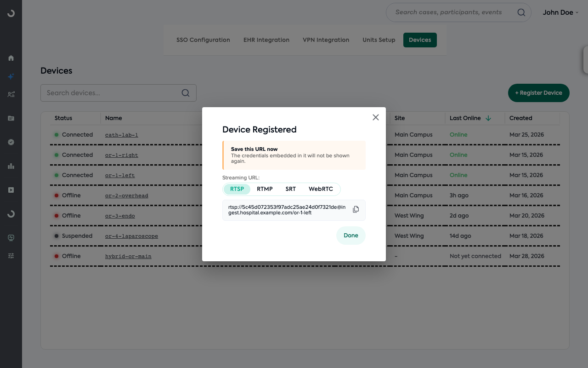Switch streaming protocol to RTMP

click(265, 189)
